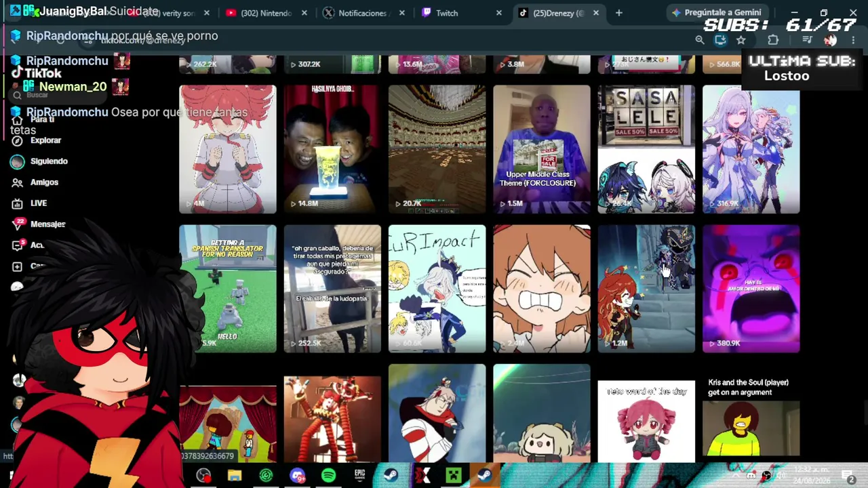Open the Discord icon with notification badge in taskbar
Image resolution: width=868 pixels, height=488 pixels.
pyautogui.click(x=297, y=476)
